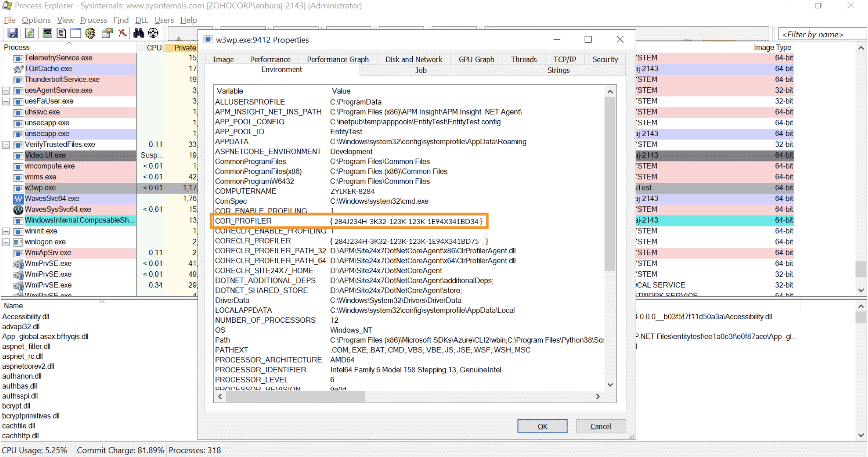868x457 pixels.
Task: Click the Filter by name field
Action: pyautogui.click(x=821, y=34)
